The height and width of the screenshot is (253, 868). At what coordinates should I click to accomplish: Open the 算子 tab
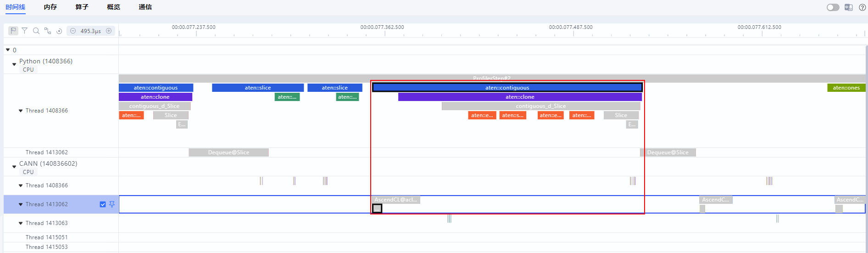click(x=82, y=7)
